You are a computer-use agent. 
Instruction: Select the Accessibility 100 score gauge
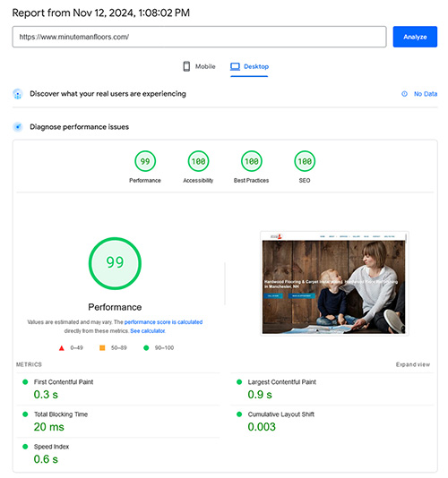198,161
